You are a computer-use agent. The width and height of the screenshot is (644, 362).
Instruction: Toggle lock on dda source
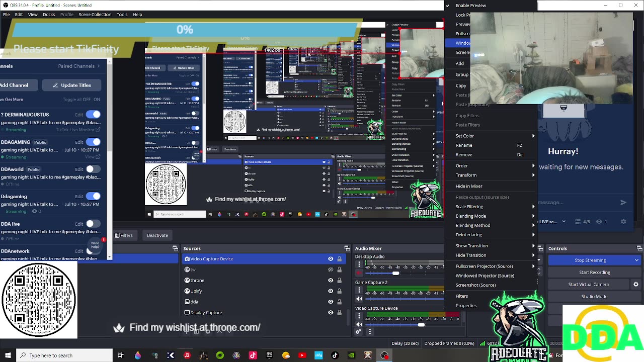pos(339,302)
